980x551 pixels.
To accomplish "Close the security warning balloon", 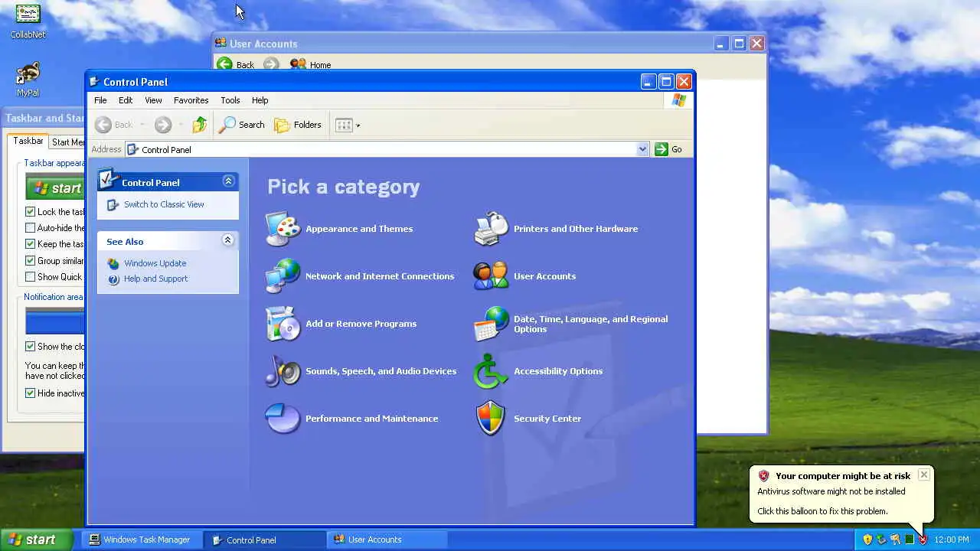I will coord(924,474).
